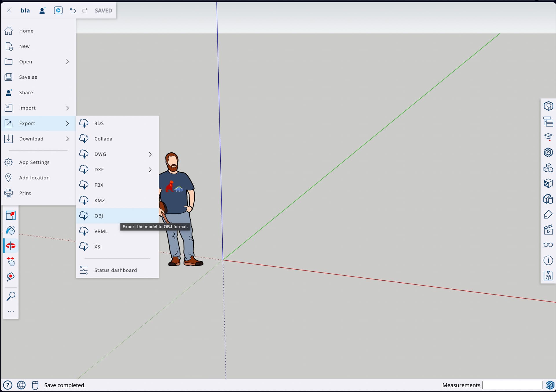Image resolution: width=556 pixels, height=392 pixels.
Task: Expand the Open submenu chevron
Action: coord(67,62)
